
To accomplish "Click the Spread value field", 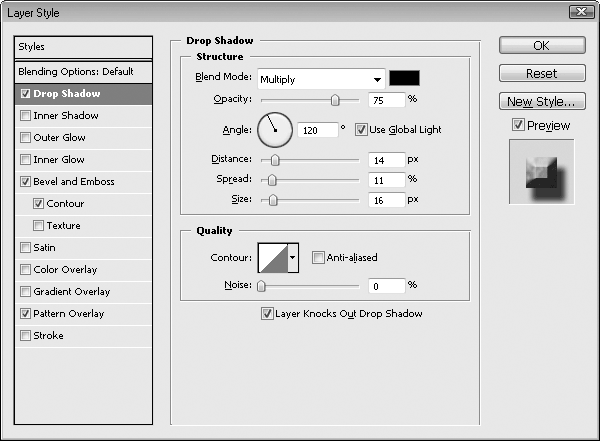I will [x=386, y=180].
